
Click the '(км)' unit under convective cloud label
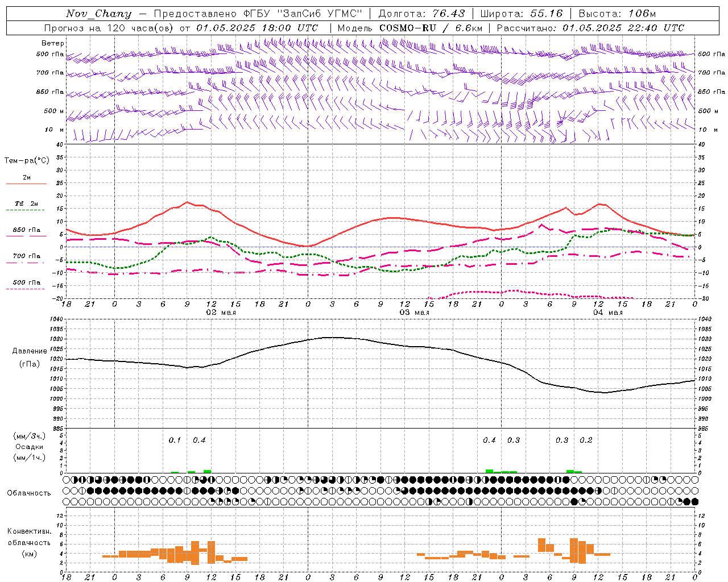29,554
